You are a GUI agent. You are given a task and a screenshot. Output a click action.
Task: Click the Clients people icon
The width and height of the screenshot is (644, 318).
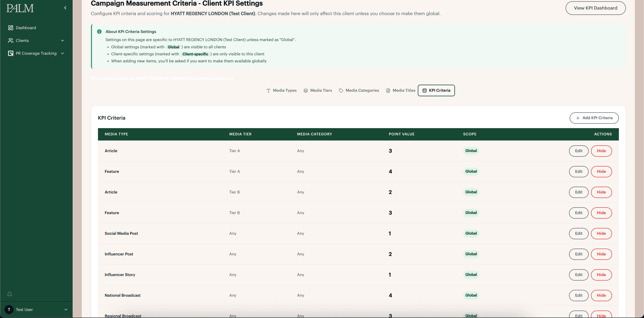(10, 40)
